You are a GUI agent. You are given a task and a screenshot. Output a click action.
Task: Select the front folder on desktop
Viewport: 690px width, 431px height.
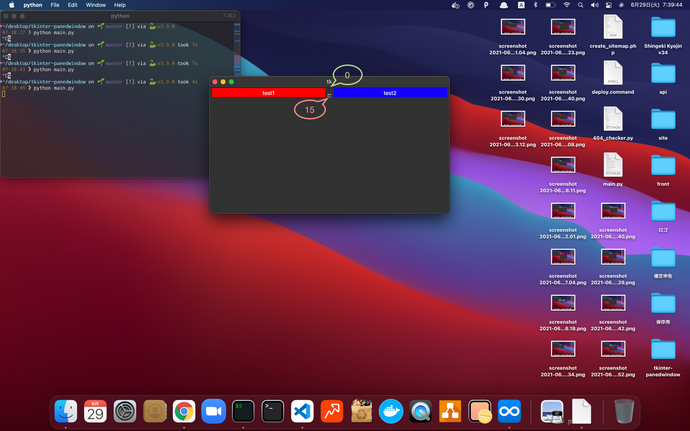663,169
